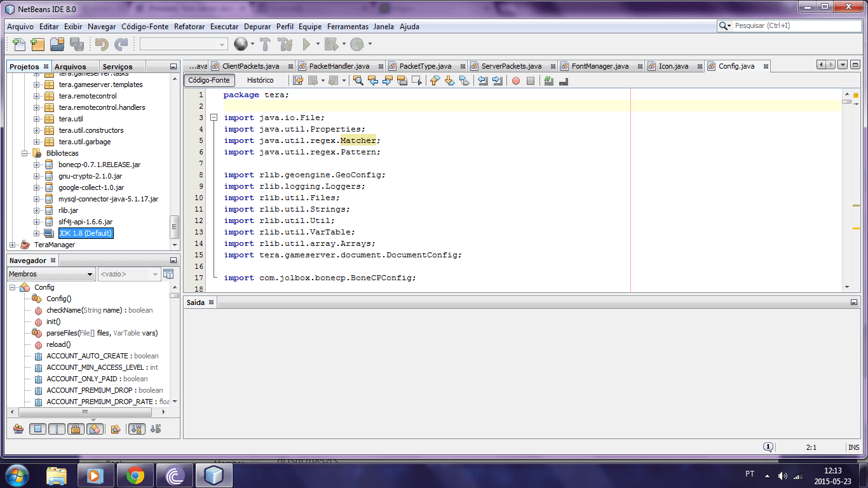Expand the rlib.jar library node
Viewport: 868px width, 488px height.
tap(37, 210)
